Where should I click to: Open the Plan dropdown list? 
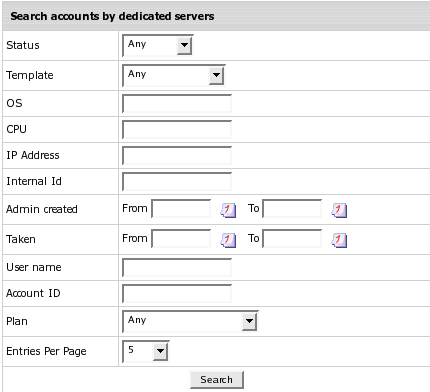coord(190,321)
